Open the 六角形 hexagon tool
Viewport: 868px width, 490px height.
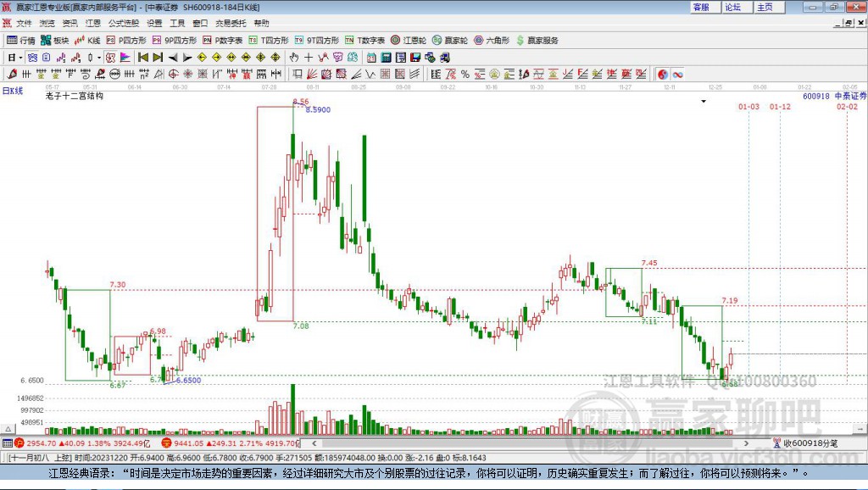click(492, 41)
